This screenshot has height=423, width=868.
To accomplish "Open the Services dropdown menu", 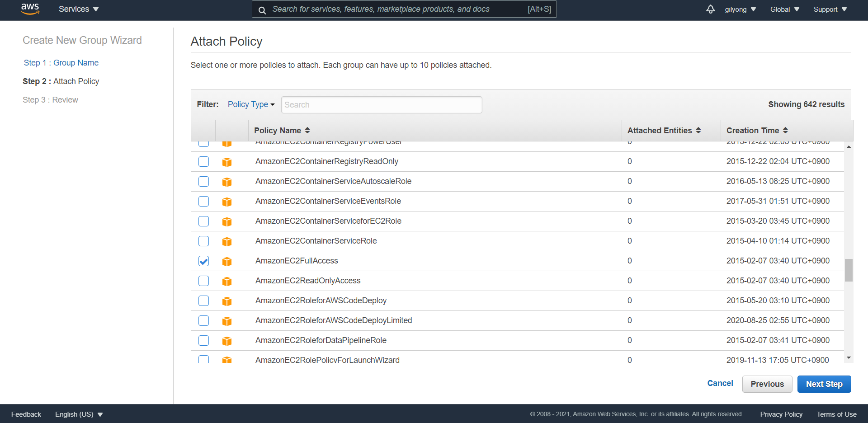I will pos(79,9).
